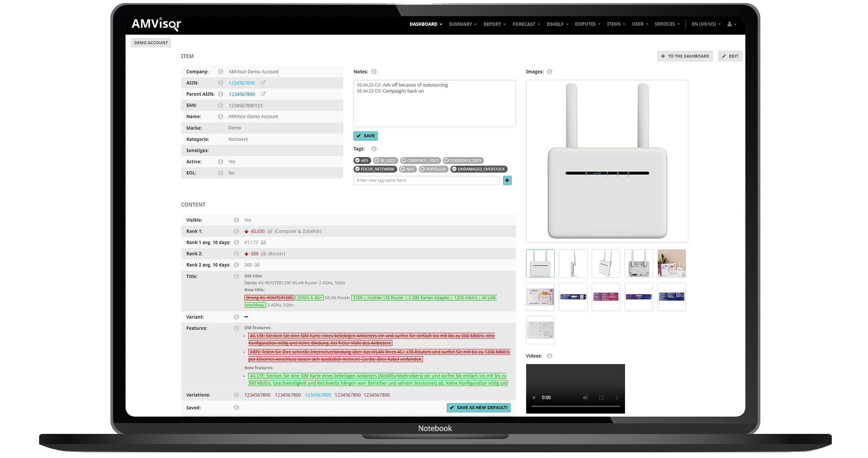Screen dimensions: 868x458
Task: Open external link icon next to Parent ASIN
Action: click(263, 94)
